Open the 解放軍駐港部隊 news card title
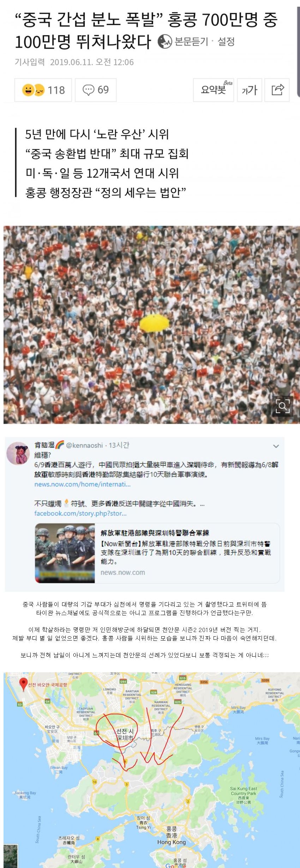300x868 pixels. pyautogui.click(x=155, y=533)
